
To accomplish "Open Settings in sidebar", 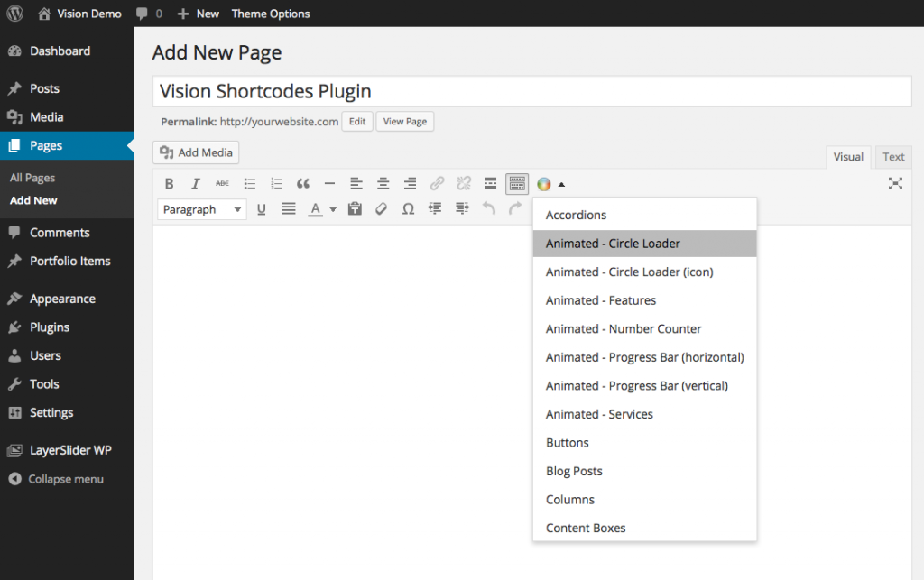I will pyautogui.click(x=67, y=412).
